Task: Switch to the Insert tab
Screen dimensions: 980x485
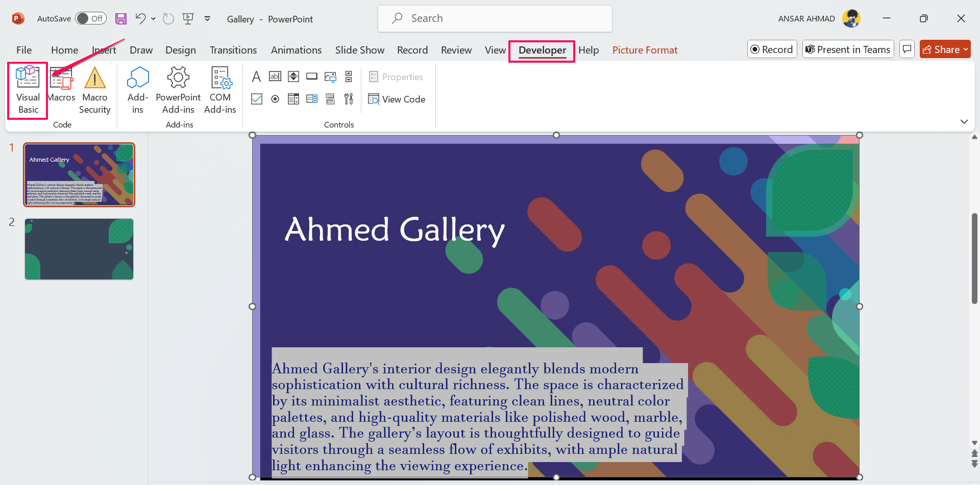Action: [x=104, y=50]
